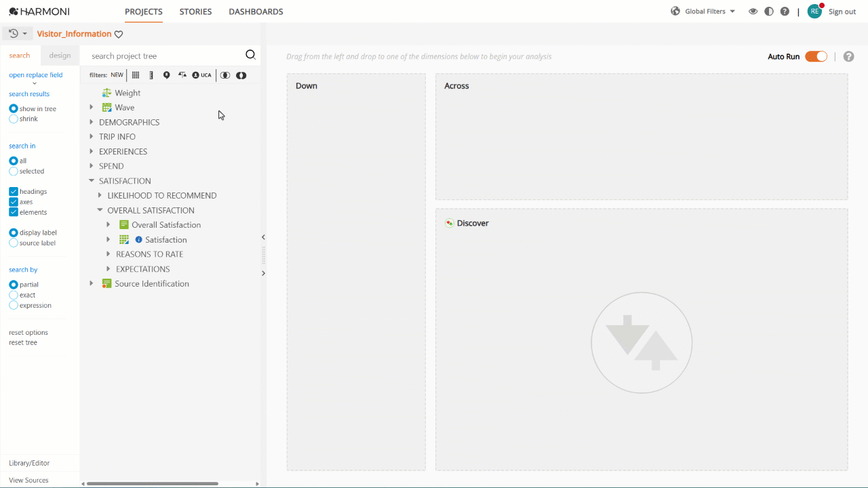868x488 pixels.
Task: Turn off the Auto Run switch
Action: point(816,56)
